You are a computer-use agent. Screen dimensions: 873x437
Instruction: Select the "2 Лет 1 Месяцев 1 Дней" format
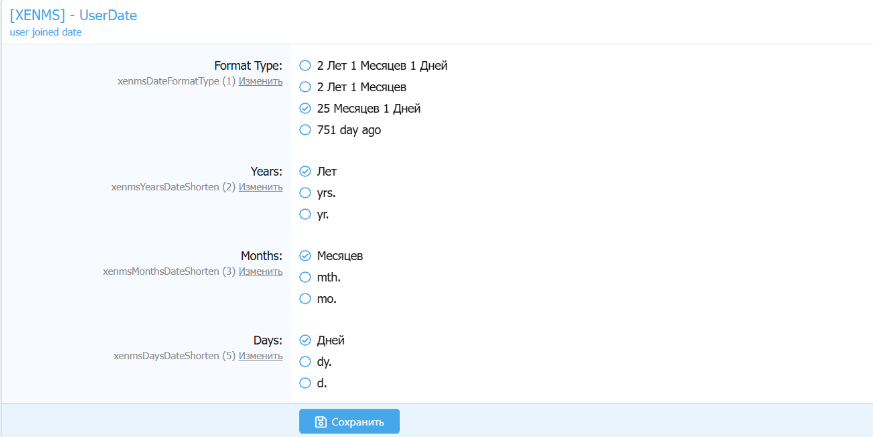306,65
